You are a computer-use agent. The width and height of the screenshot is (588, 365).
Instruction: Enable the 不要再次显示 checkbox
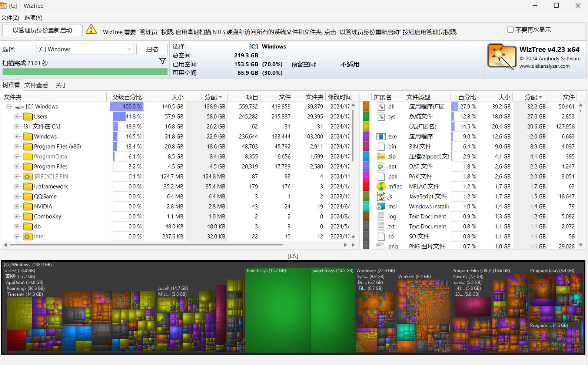tap(511, 30)
